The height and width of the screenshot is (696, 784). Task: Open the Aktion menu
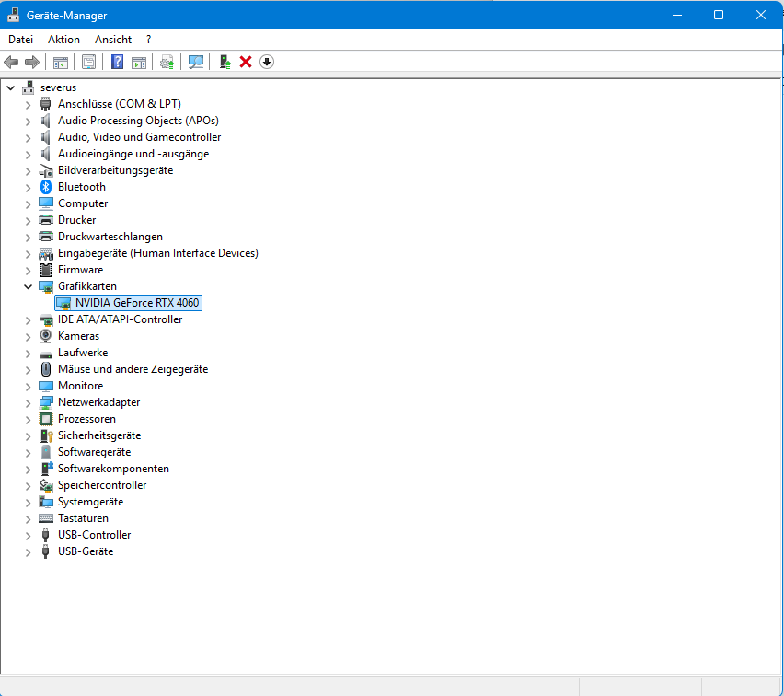point(63,40)
